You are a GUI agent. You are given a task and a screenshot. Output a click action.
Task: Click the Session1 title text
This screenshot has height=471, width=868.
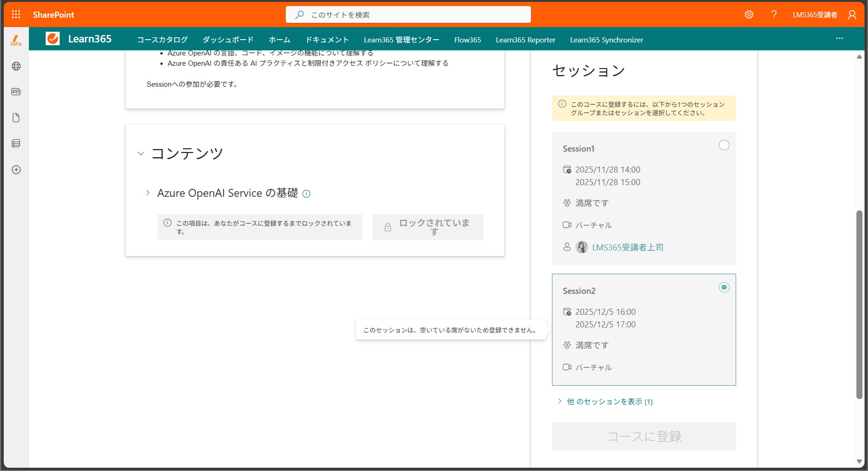tap(579, 149)
